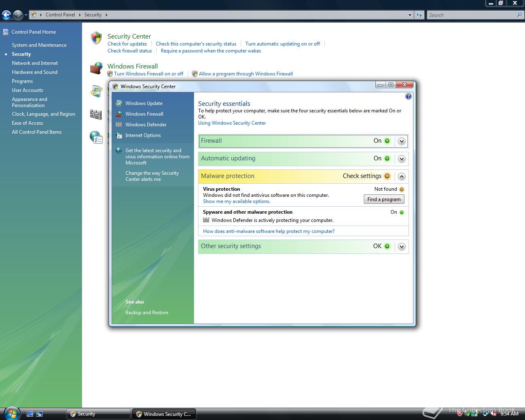Select Hardware and Sound category
The width and height of the screenshot is (525, 420).
[x=34, y=72]
